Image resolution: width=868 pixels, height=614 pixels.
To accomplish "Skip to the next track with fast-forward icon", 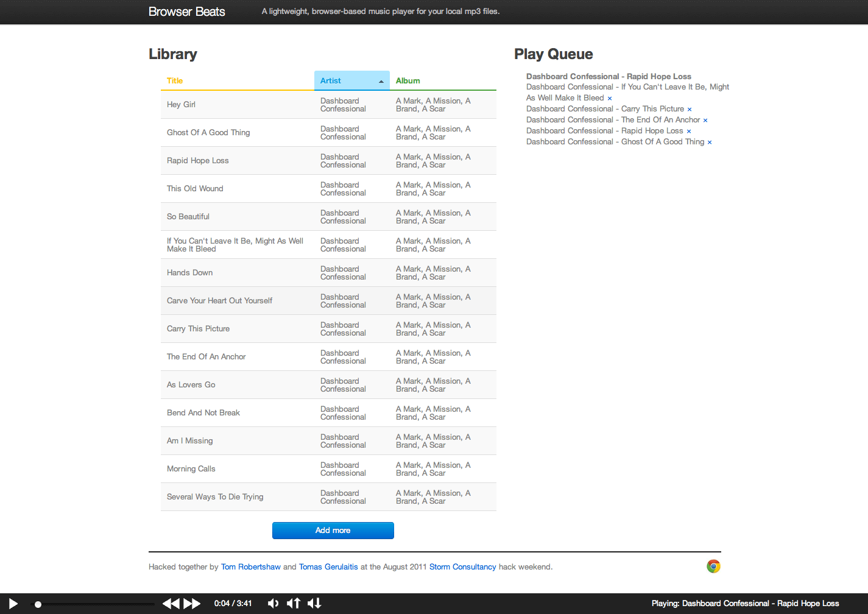I will [x=192, y=604].
